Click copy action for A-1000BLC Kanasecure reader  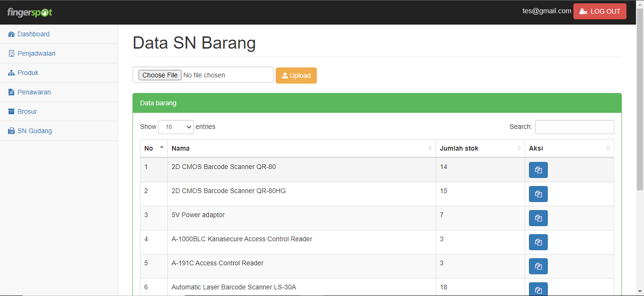pos(538,242)
